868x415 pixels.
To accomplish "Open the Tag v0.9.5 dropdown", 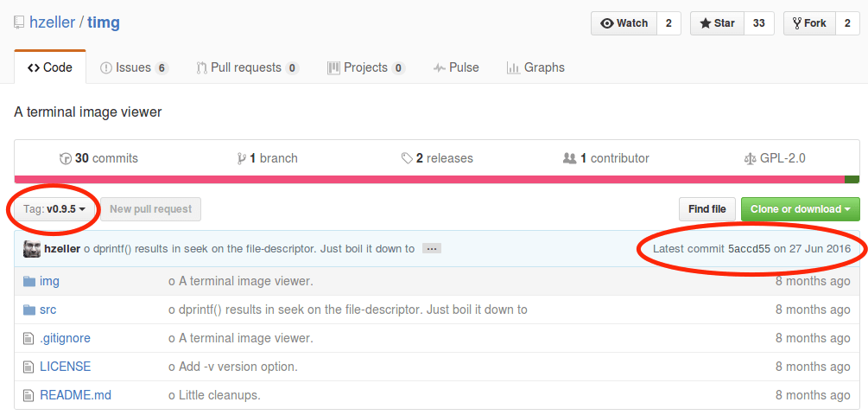I will pos(54,209).
